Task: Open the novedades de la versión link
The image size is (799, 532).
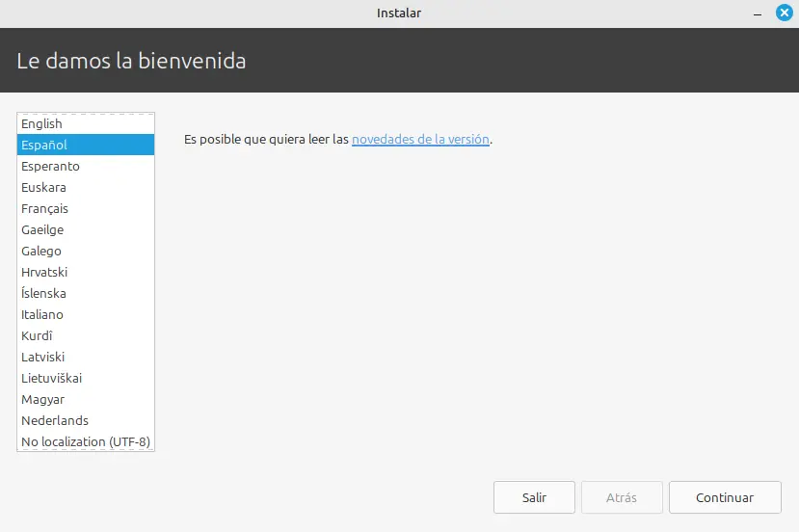Action: [420, 139]
